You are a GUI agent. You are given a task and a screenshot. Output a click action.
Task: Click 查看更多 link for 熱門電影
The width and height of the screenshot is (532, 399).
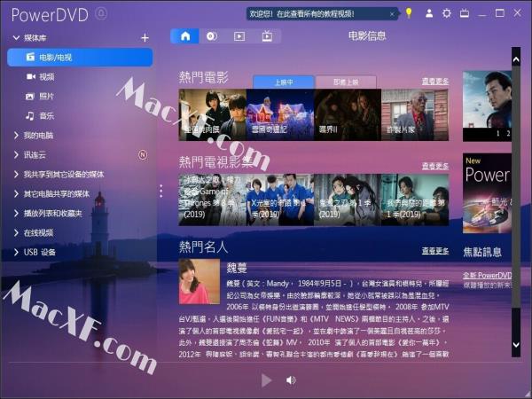[435, 81]
